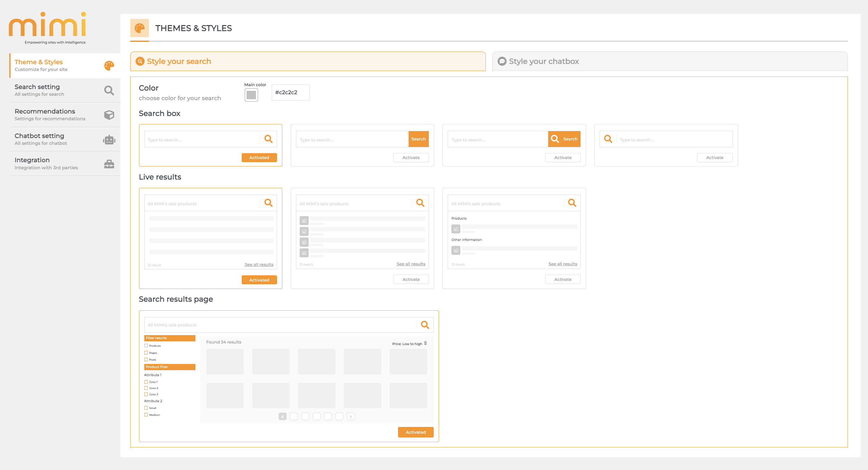Click the Integration toolbox icon
The image size is (868, 470).
pos(109,164)
